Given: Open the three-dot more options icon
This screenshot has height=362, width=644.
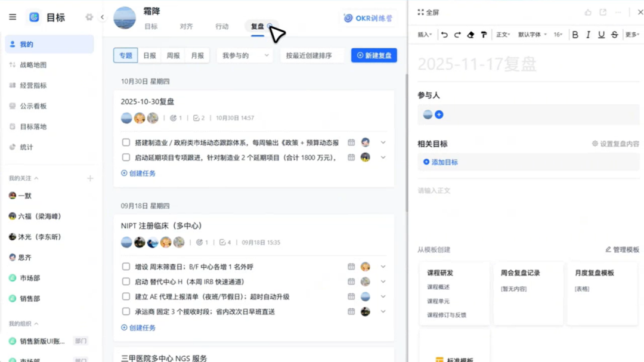Looking at the screenshot, I should [618, 13].
